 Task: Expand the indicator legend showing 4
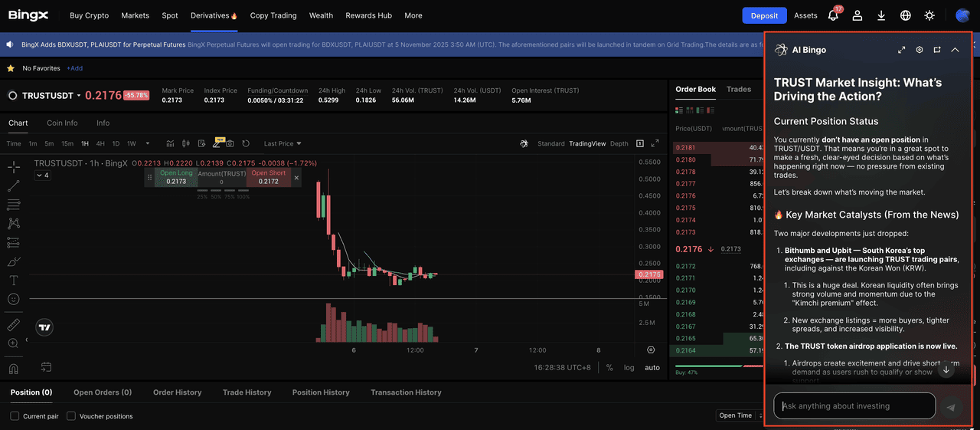coord(42,176)
